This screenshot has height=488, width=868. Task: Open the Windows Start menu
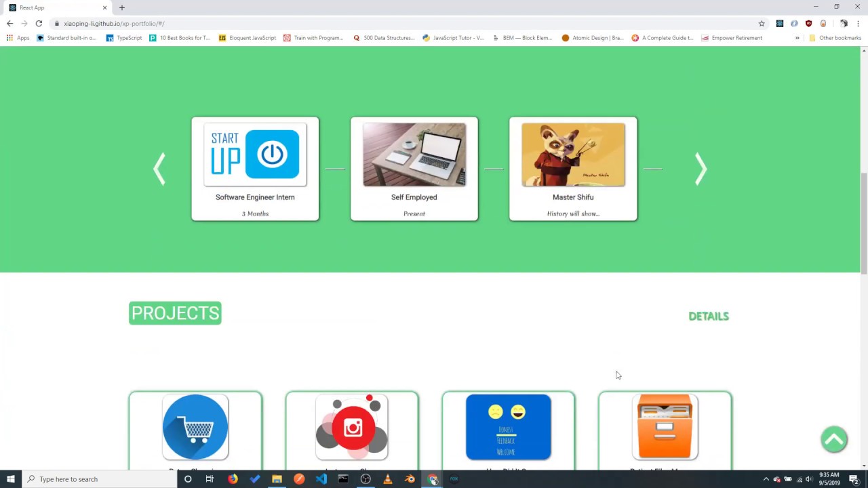[x=10, y=479]
